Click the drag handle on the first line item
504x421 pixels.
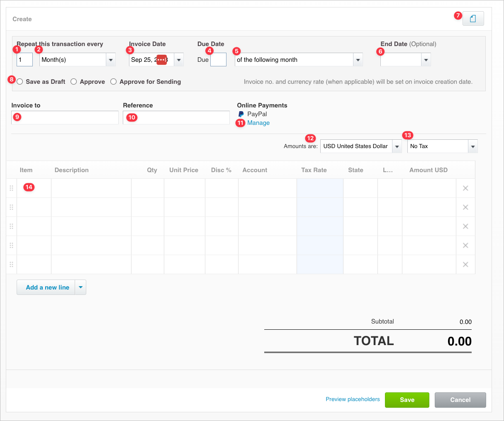coord(11,188)
